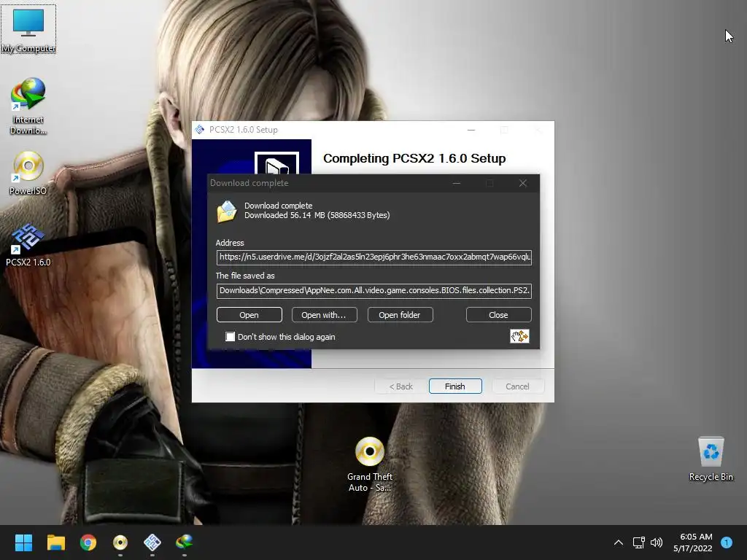Viewport: 747px width, 560px height.
Task: Click 'Downloaded 56.14 MB' text
Action: 285,215
